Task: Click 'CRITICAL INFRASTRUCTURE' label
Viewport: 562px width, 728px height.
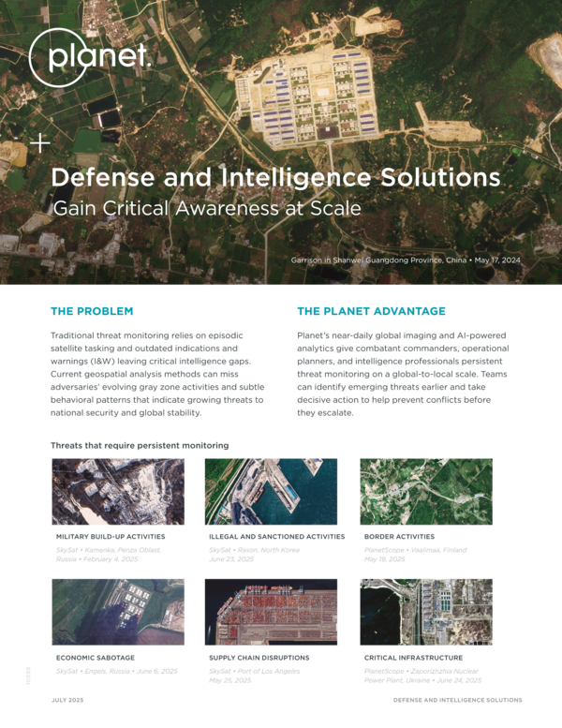Action: (x=413, y=658)
